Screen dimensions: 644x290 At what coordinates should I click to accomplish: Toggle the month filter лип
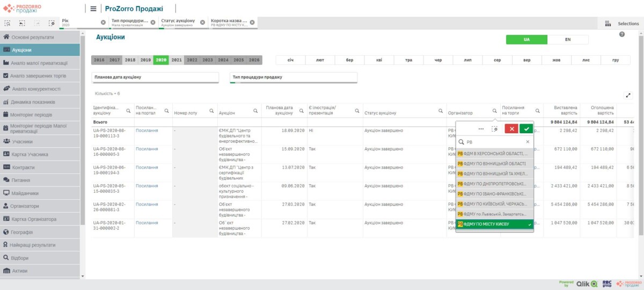(x=467, y=60)
